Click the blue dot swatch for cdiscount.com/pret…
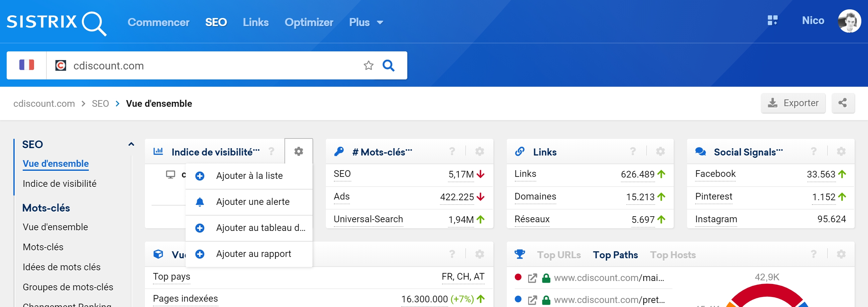Viewport: 868px width, 307px height. [x=518, y=299]
